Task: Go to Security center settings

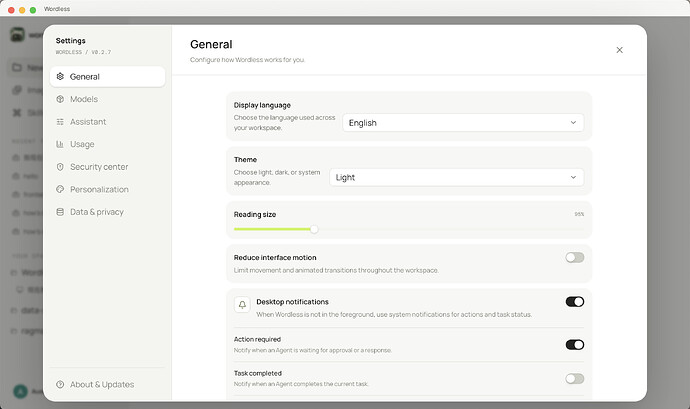Action: coord(107,167)
